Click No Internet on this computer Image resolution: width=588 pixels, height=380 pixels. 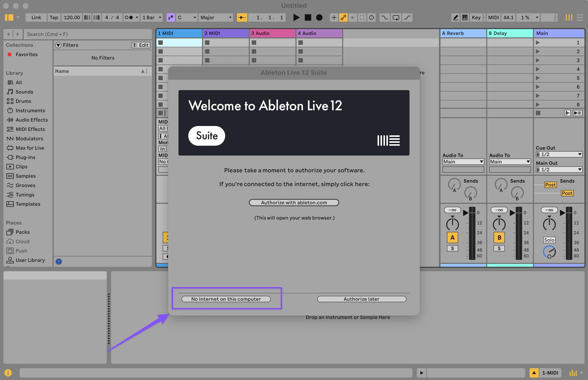click(226, 299)
